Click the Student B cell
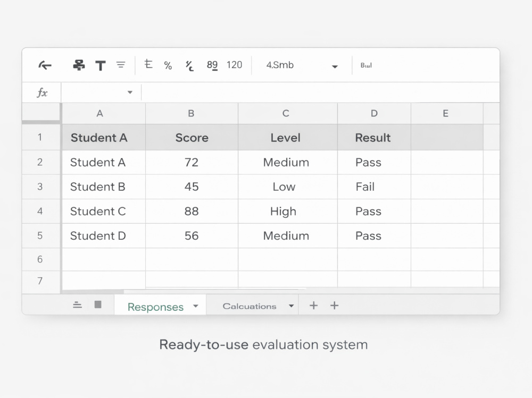This screenshot has height=398, width=532. (104, 187)
